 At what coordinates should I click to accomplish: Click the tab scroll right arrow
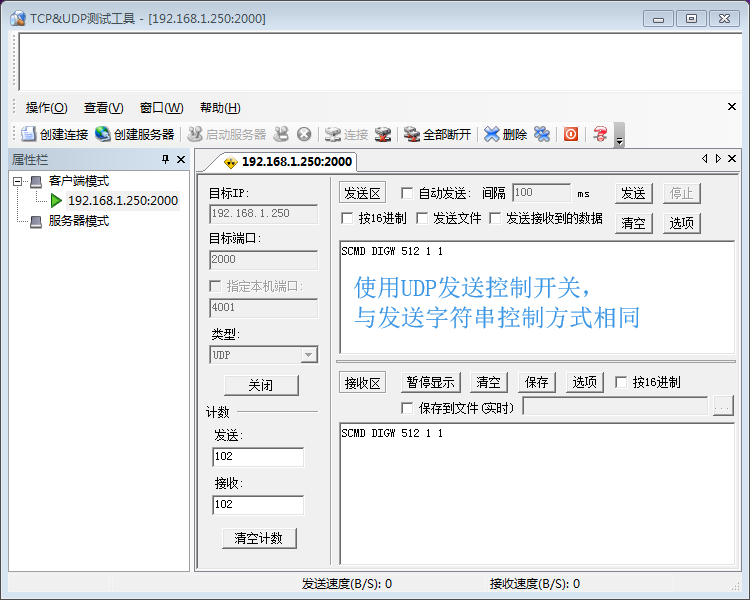pos(718,158)
